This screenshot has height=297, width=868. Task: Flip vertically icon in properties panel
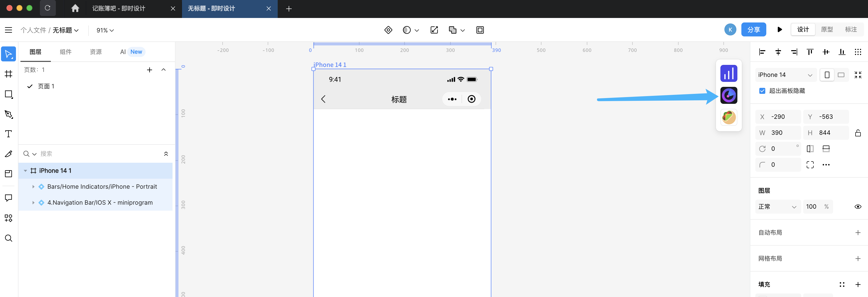[826, 149]
